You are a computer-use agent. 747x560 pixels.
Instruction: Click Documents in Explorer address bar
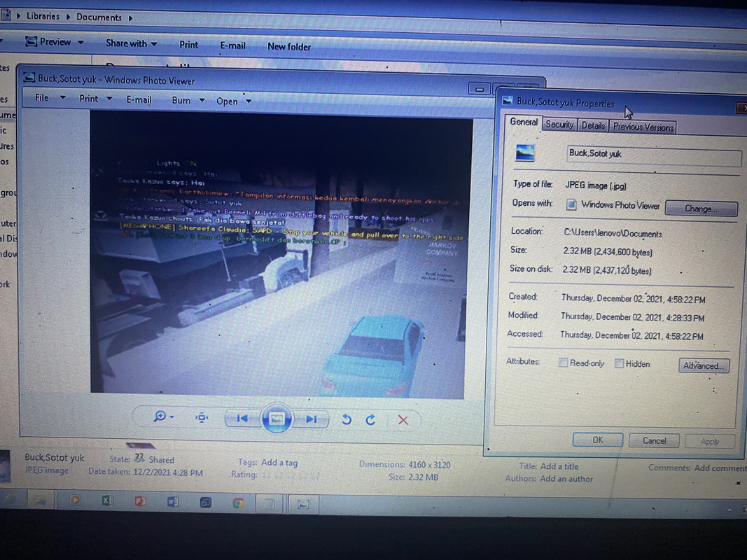(x=99, y=17)
